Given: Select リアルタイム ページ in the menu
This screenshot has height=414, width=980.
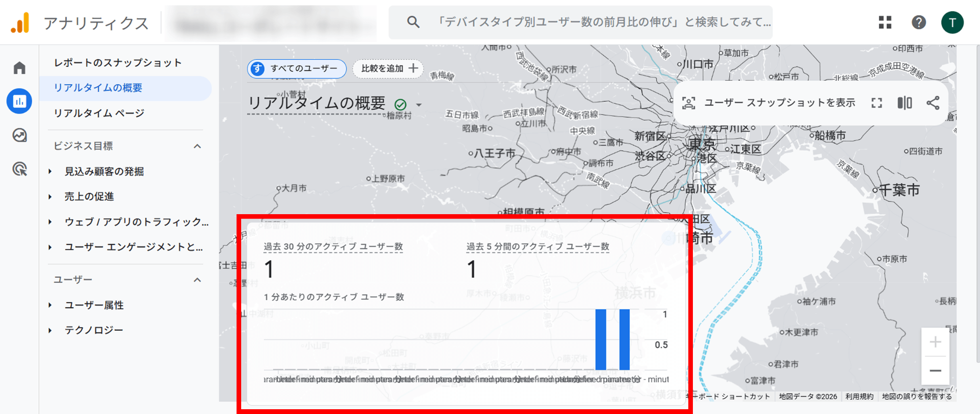Looking at the screenshot, I should coord(99,113).
